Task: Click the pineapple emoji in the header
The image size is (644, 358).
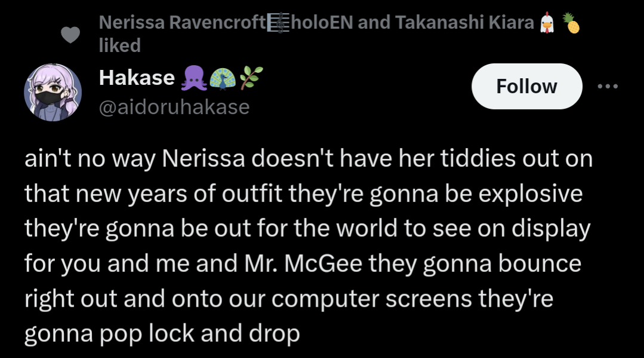Action: (x=571, y=23)
